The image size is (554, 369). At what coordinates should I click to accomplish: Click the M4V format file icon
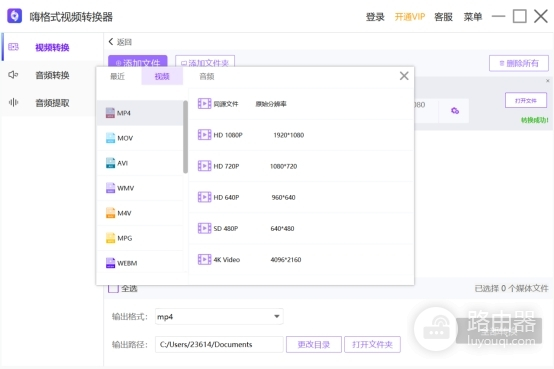click(x=110, y=213)
